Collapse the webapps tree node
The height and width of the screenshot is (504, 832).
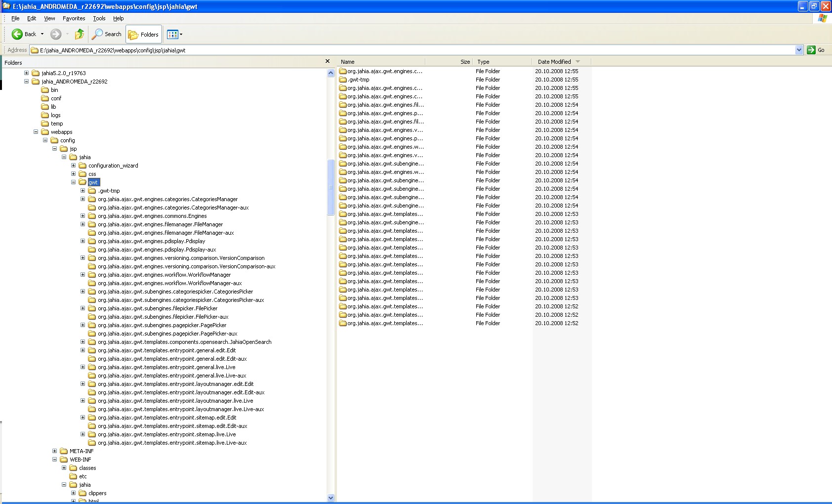tap(36, 132)
